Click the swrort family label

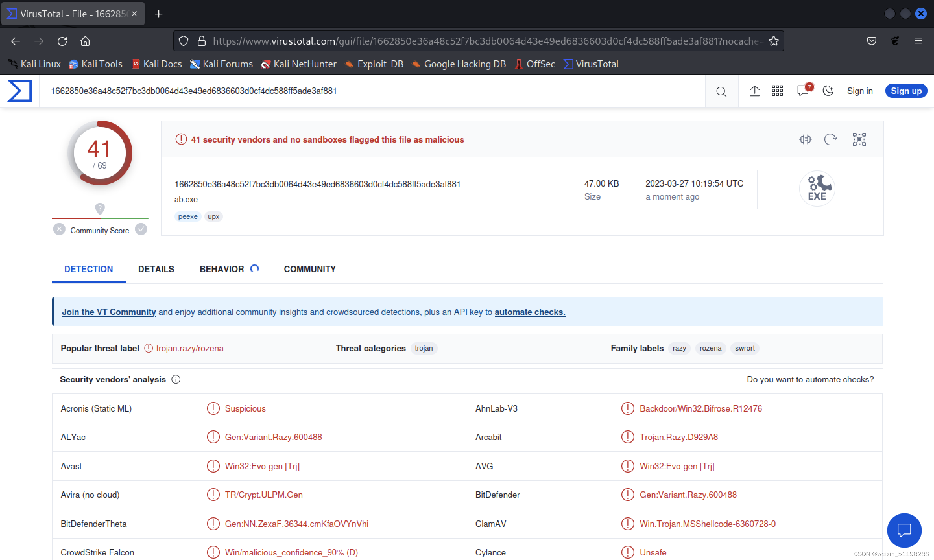(x=745, y=348)
